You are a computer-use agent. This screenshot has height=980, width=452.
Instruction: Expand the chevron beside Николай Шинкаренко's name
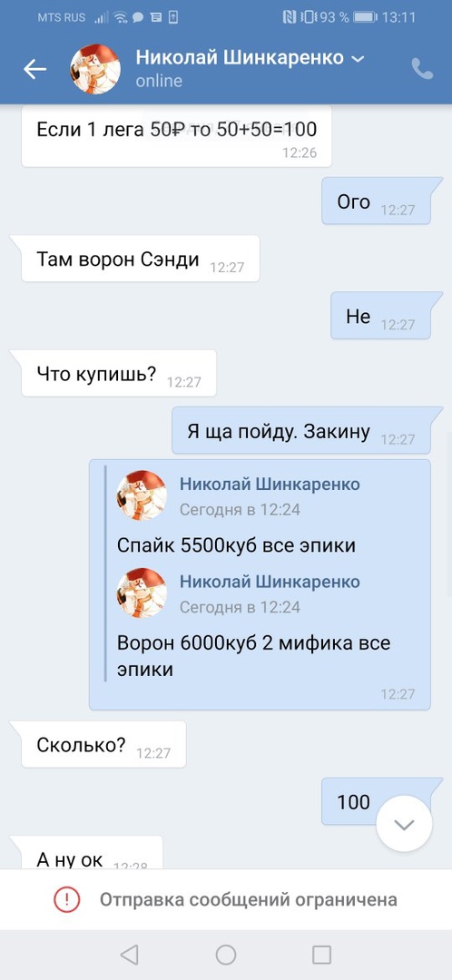[x=358, y=59]
